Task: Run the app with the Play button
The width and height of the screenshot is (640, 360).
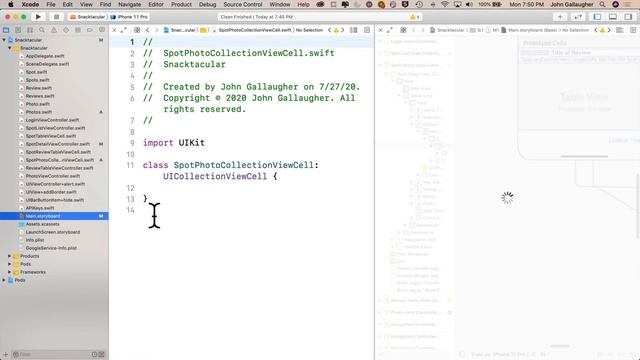Action: pos(38,17)
